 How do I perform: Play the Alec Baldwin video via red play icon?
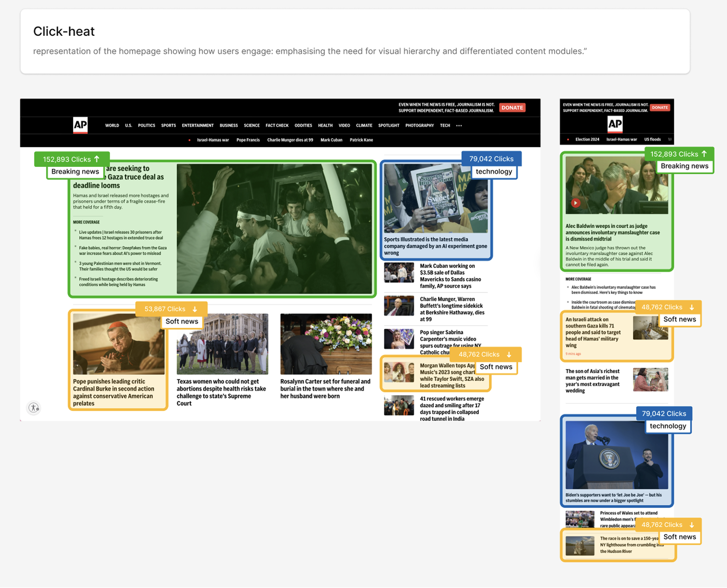point(576,203)
